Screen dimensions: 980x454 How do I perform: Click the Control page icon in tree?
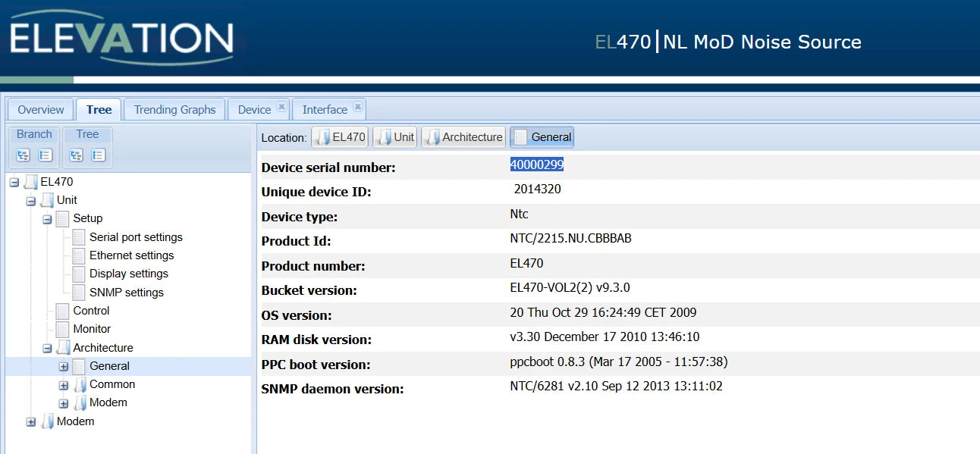[x=63, y=311]
